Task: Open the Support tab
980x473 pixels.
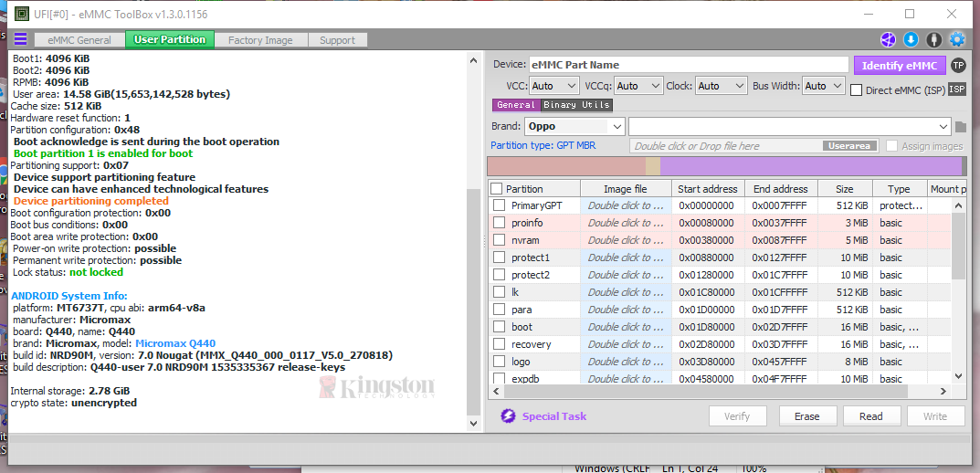Action: point(338,40)
